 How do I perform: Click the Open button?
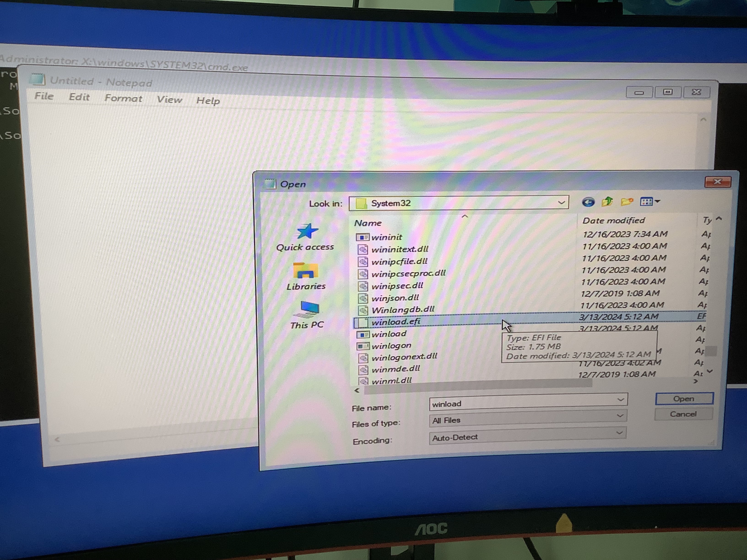tap(684, 399)
